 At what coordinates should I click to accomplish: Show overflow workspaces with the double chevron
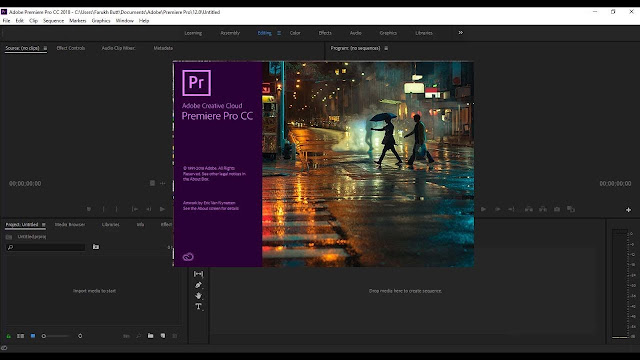(x=460, y=33)
